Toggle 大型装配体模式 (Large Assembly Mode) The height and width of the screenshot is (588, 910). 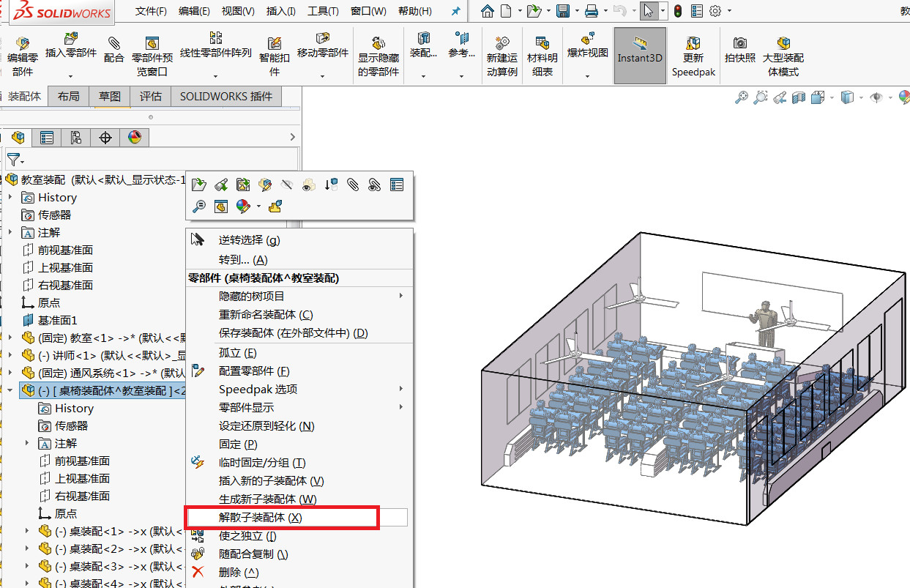click(x=783, y=56)
